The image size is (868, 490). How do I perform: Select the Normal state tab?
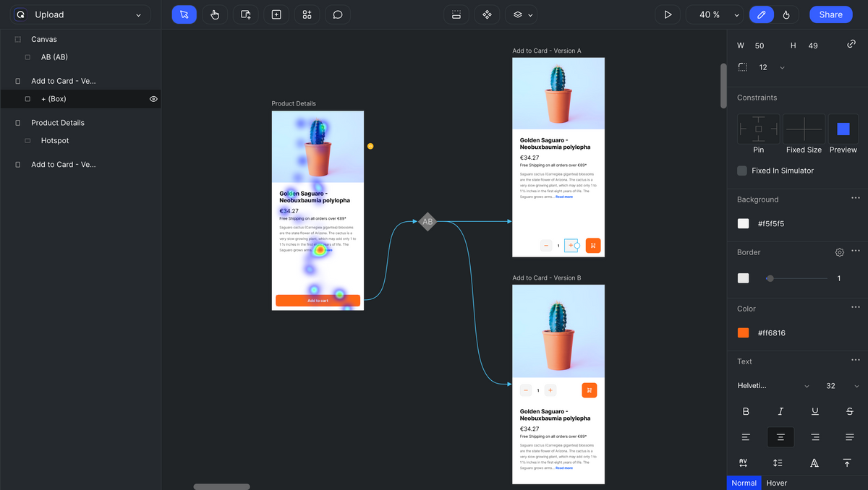744,483
